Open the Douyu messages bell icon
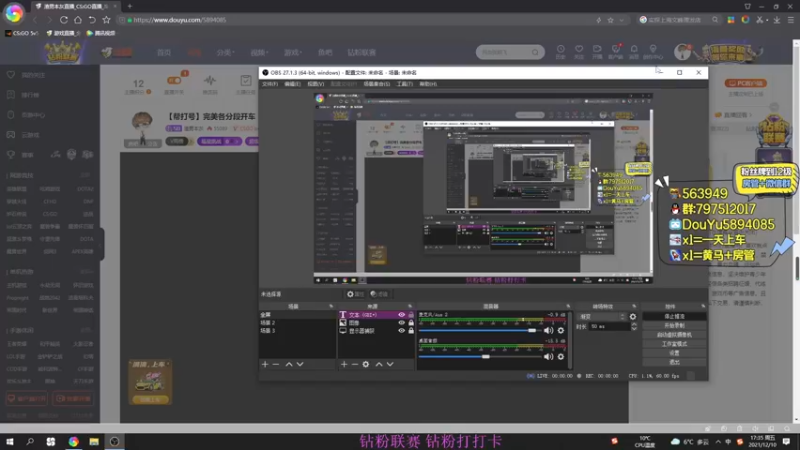The width and height of the screenshot is (800, 450). pyautogui.click(x=634, y=52)
